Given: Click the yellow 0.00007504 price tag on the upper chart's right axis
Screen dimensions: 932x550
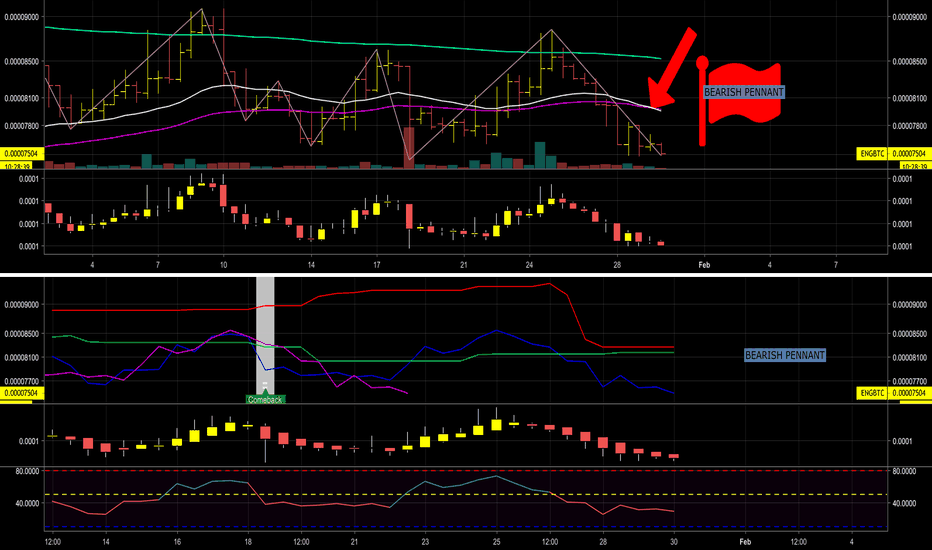Looking at the screenshot, I should pyautogui.click(x=909, y=153).
